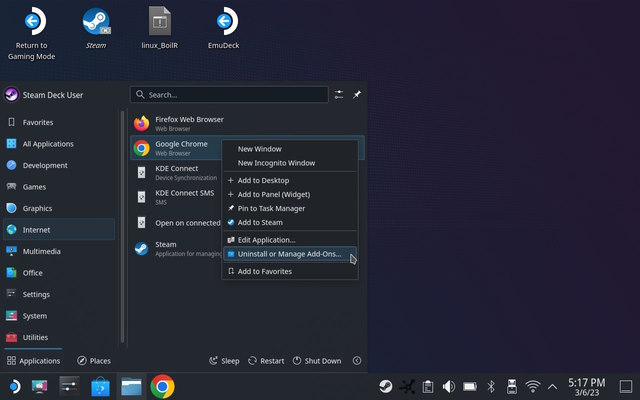Expand hidden system tray icons

click(552, 386)
